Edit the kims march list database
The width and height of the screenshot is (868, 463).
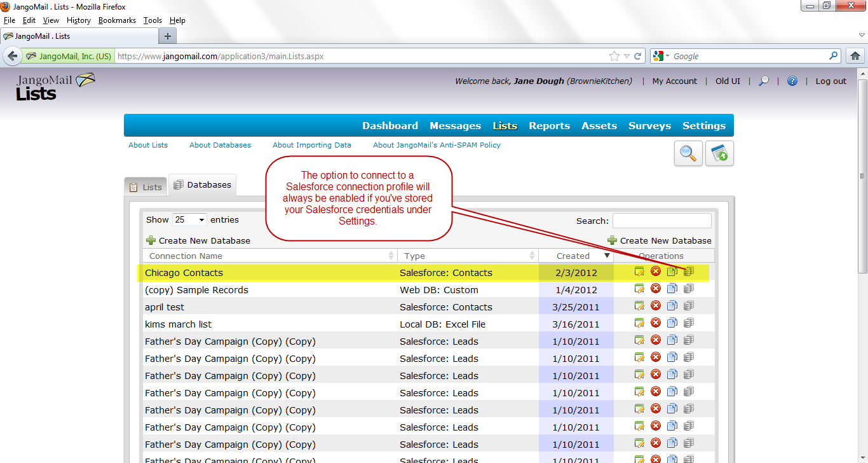(x=639, y=323)
